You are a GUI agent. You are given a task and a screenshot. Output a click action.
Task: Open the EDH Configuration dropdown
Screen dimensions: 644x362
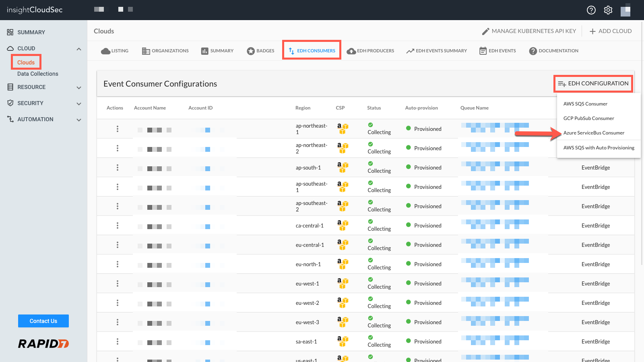[593, 83]
